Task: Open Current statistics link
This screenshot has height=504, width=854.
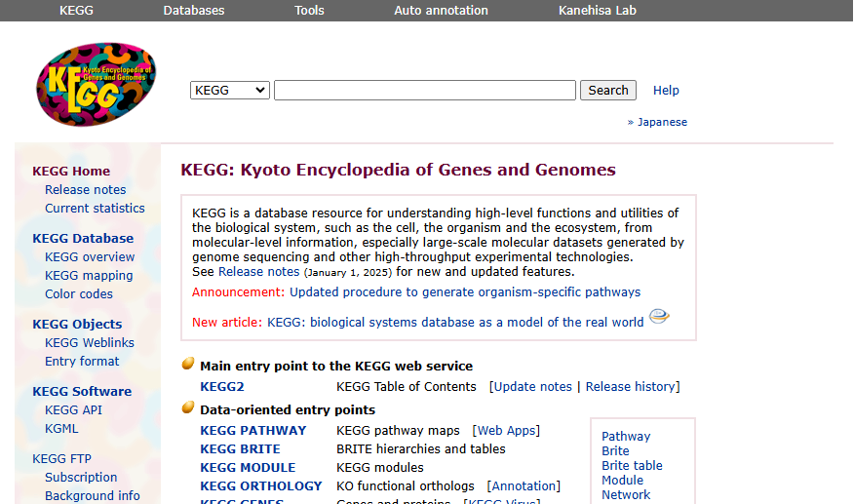Action: [x=95, y=209]
